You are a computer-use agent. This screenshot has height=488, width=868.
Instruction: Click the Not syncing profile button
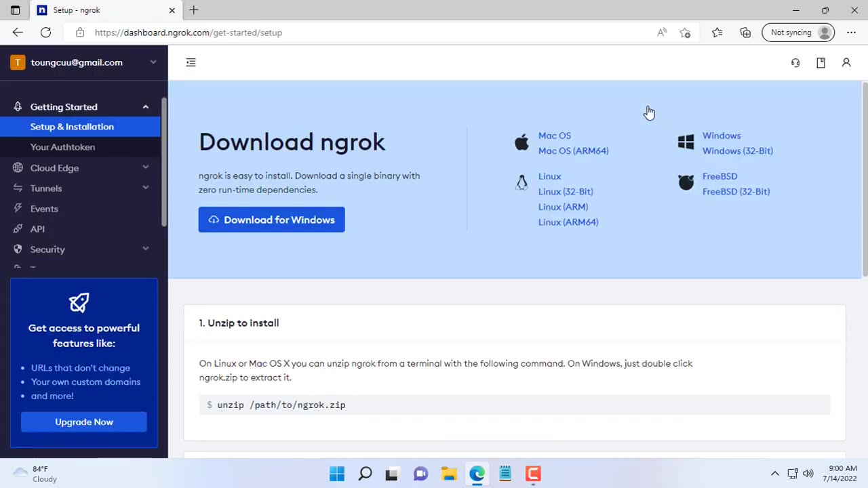click(798, 33)
